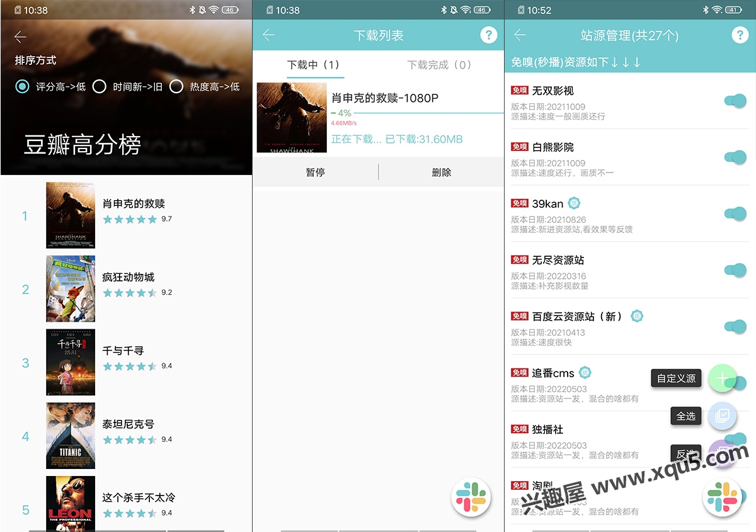The width and height of the screenshot is (756, 532).
Task: Tap the round badge next to 39kan
Action: point(574,203)
